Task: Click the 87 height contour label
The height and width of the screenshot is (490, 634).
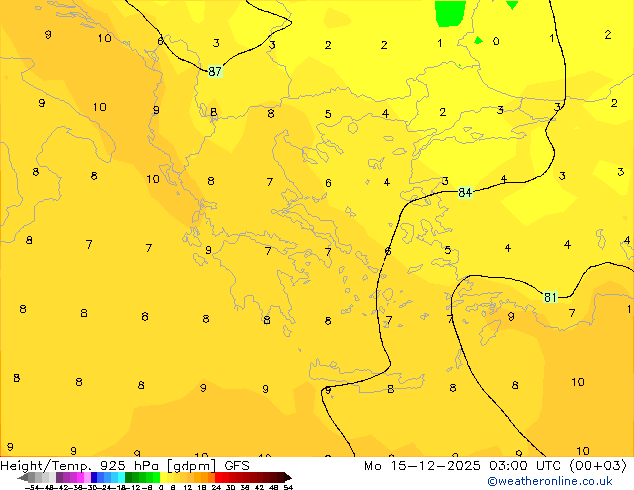Action: (215, 72)
